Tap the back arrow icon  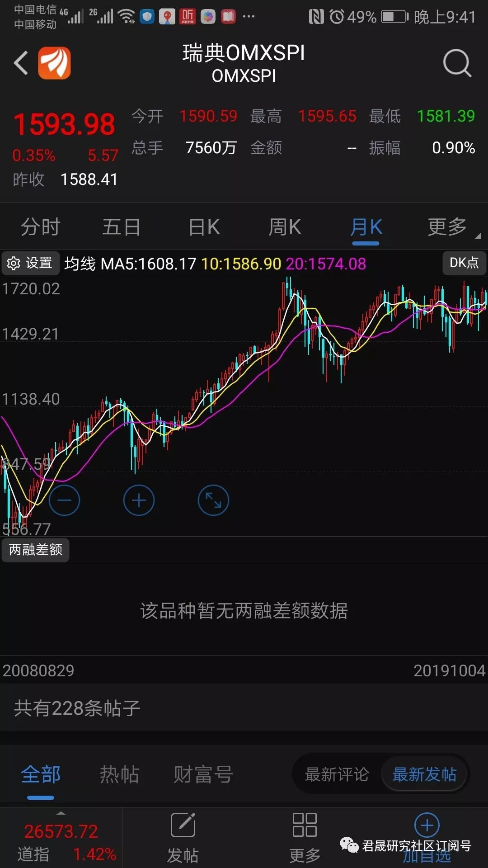(x=21, y=63)
